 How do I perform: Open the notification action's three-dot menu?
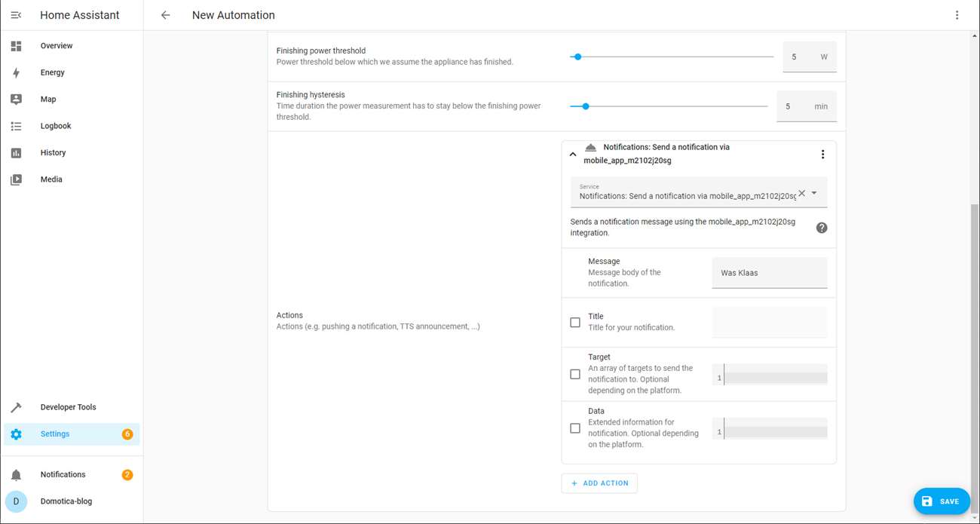pyautogui.click(x=822, y=155)
